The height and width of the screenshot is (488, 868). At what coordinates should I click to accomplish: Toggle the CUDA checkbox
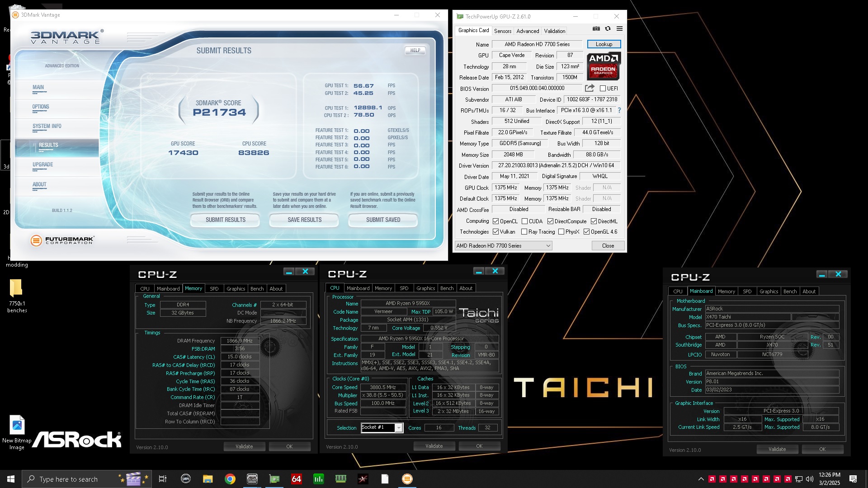pyautogui.click(x=524, y=221)
